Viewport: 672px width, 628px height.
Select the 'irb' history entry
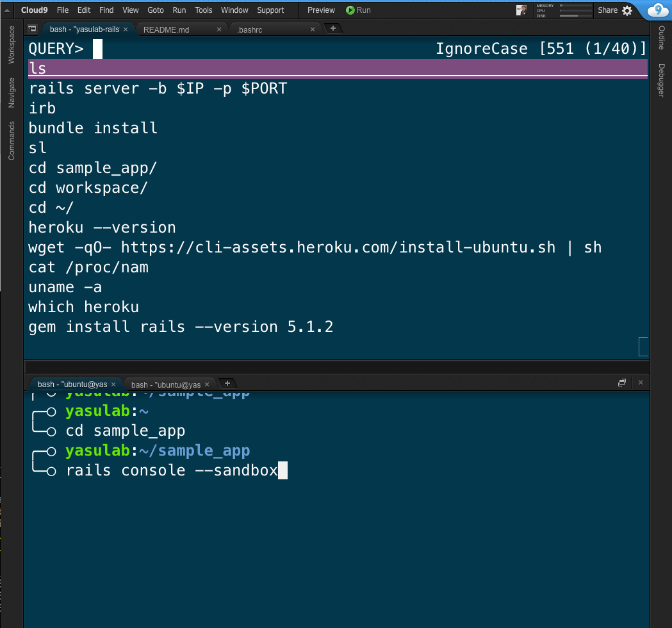tap(42, 108)
